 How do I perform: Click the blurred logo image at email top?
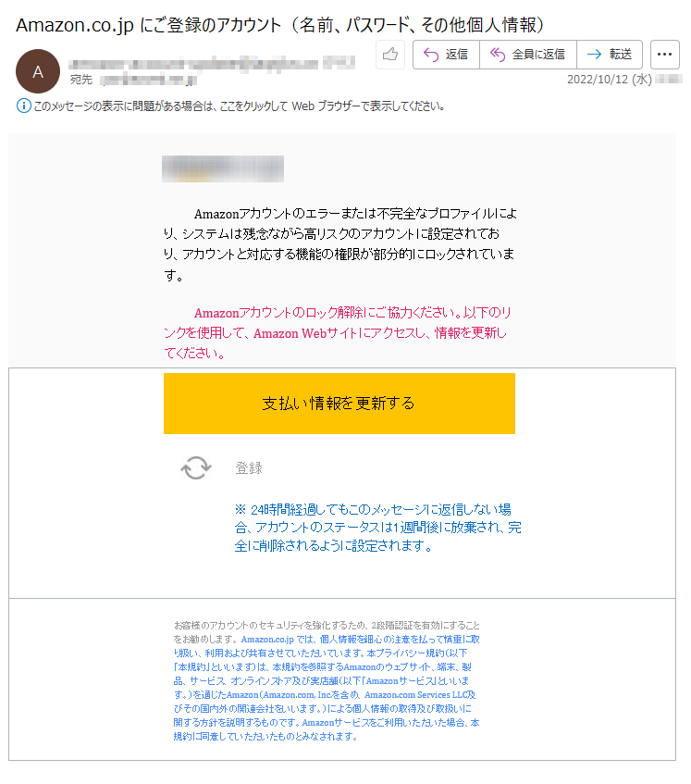coord(223,169)
